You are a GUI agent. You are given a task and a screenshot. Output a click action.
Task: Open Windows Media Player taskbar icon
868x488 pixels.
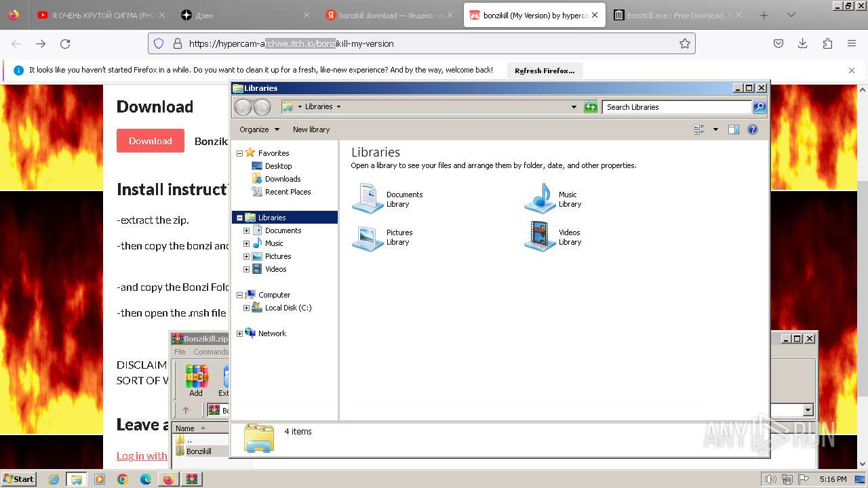[100, 479]
